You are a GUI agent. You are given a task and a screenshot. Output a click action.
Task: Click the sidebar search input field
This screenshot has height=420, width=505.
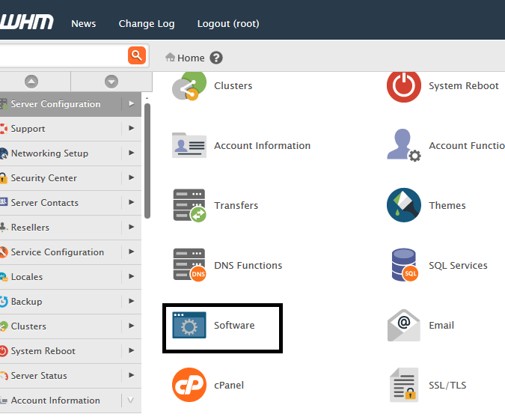(x=63, y=55)
